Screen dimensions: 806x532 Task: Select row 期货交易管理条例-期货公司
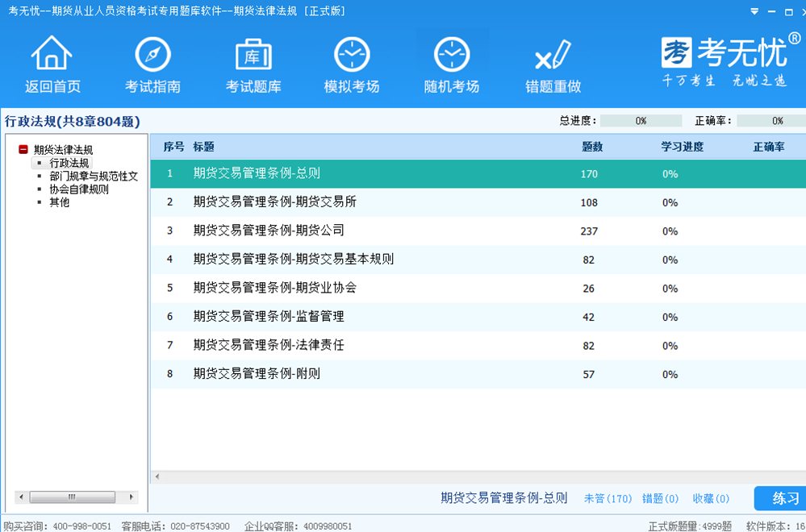click(x=478, y=231)
